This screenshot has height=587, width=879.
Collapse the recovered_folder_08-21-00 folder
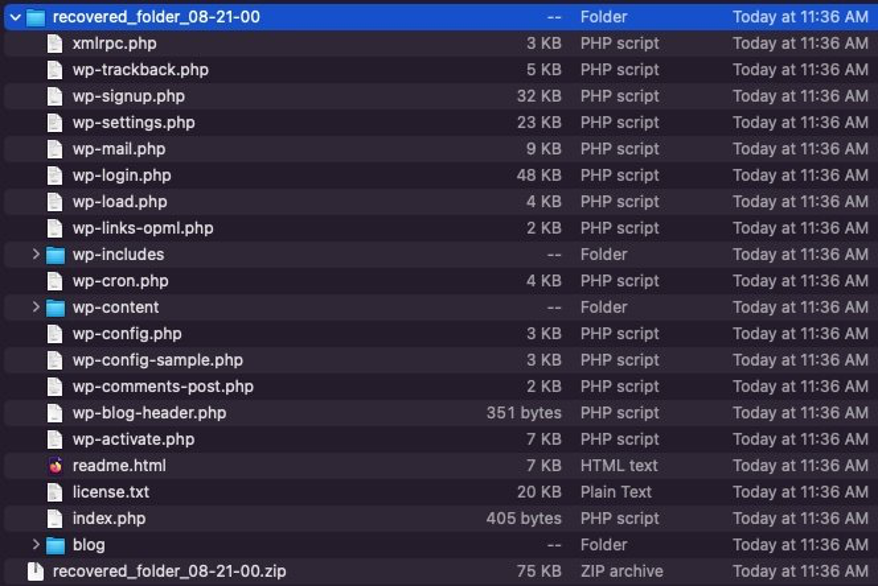tap(12, 16)
